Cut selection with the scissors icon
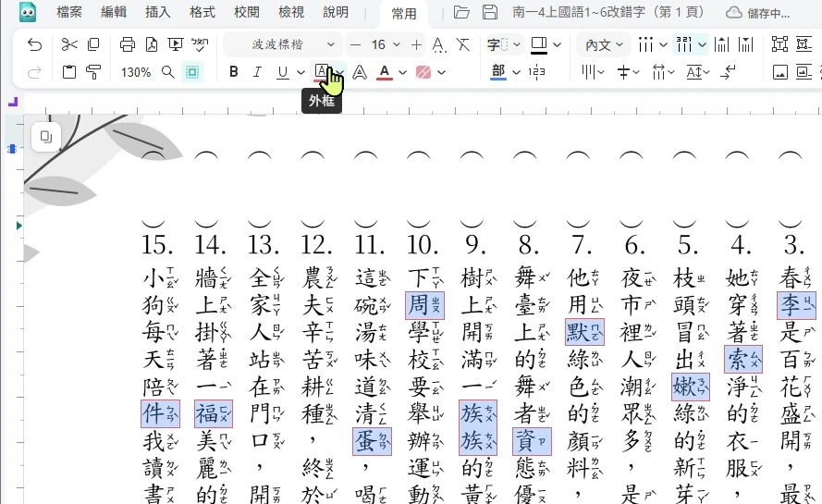 click(69, 45)
